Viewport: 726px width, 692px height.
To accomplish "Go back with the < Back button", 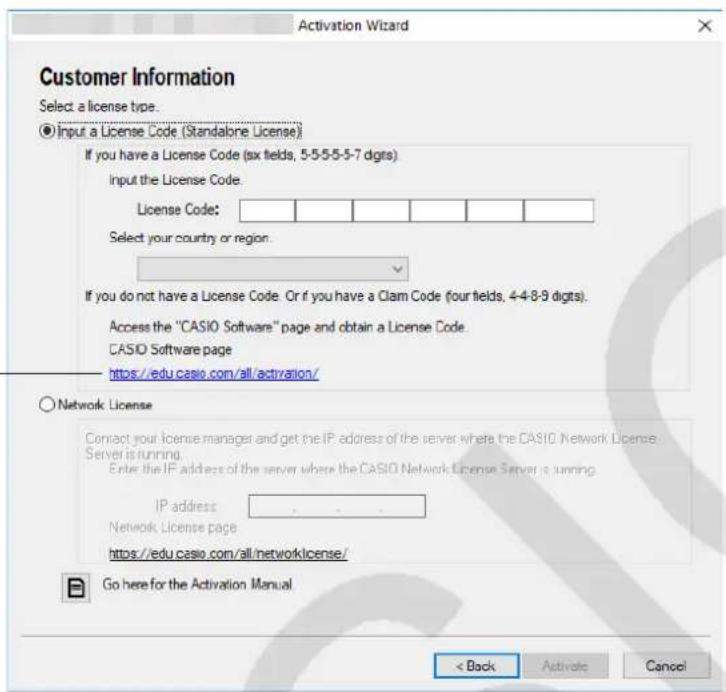I will pos(476,666).
